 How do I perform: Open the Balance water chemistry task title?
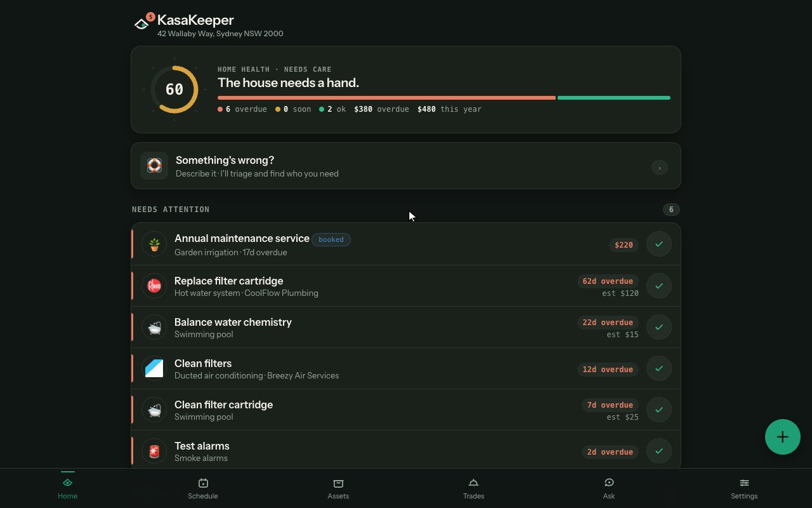click(233, 322)
